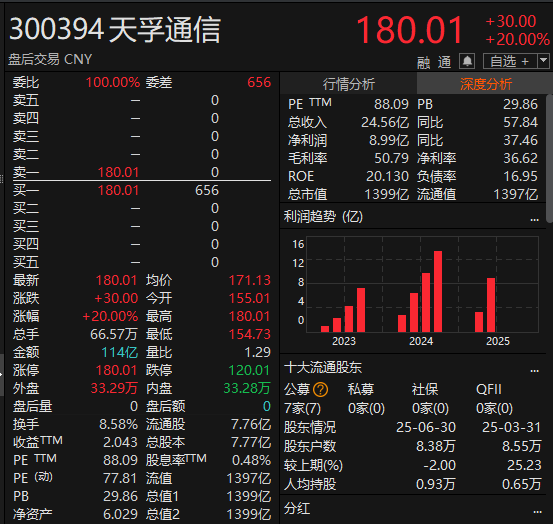Click 买一 volume 656
553x524 pixels.
coord(207,190)
